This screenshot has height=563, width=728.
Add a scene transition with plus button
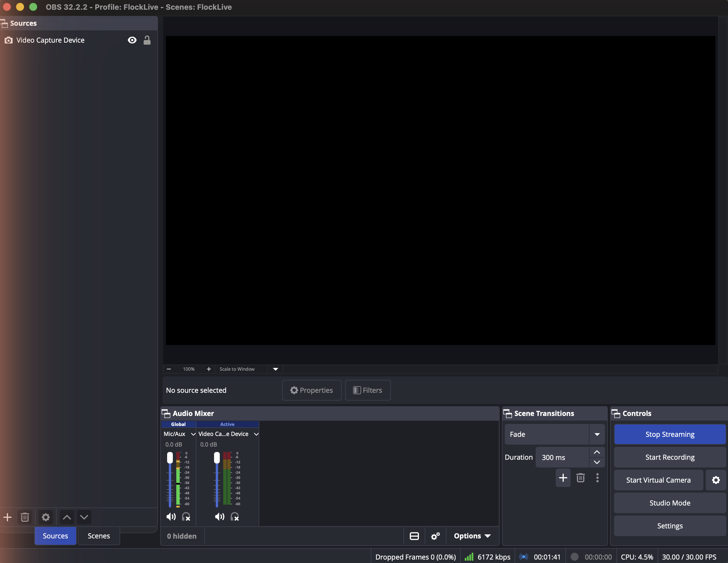pyautogui.click(x=563, y=478)
